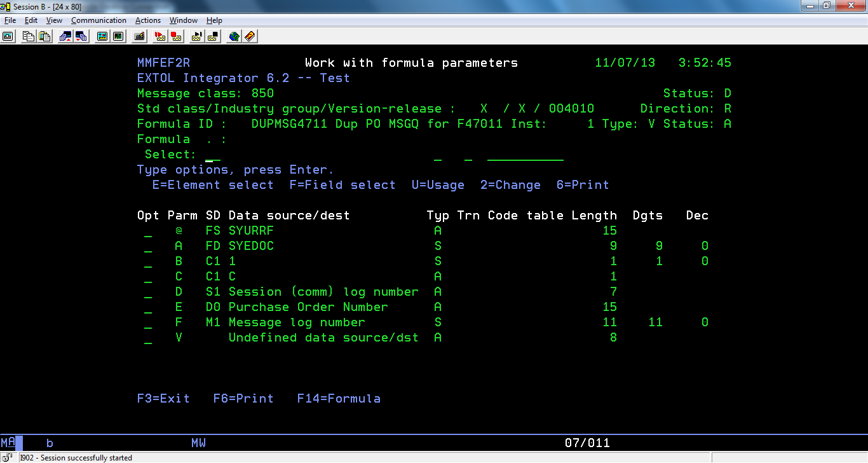Image resolution: width=868 pixels, height=463 pixels.
Task: Open the Communication menu
Action: coord(98,20)
